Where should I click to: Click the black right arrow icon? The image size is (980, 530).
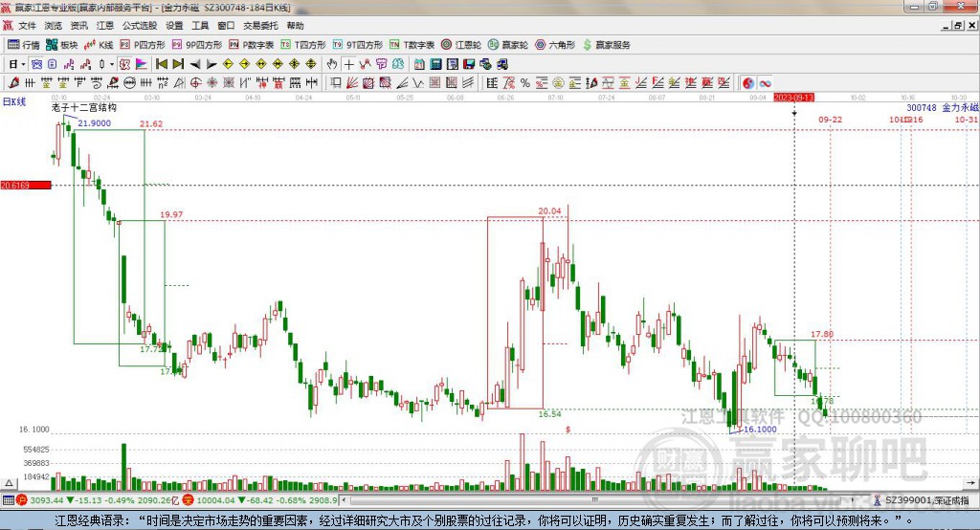(x=212, y=64)
